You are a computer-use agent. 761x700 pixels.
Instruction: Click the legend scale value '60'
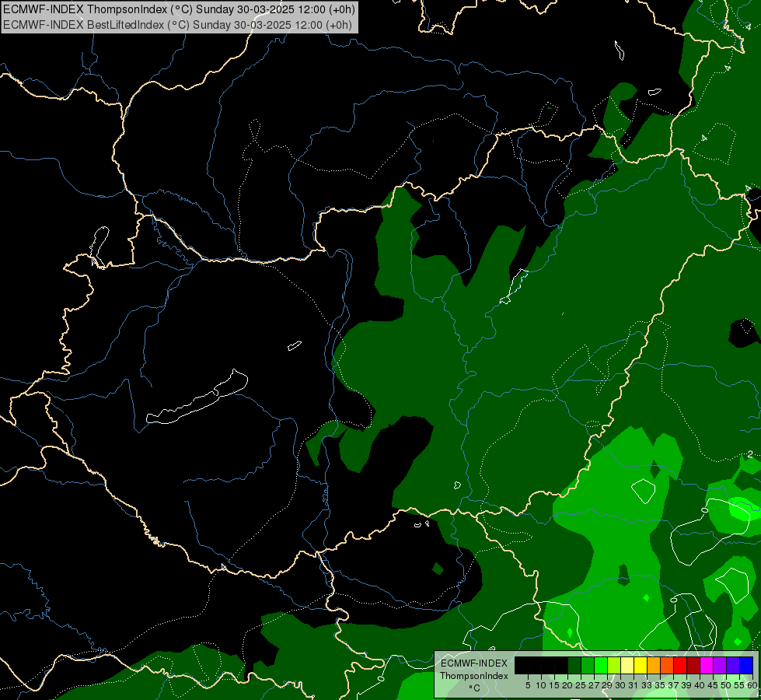tap(752, 685)
